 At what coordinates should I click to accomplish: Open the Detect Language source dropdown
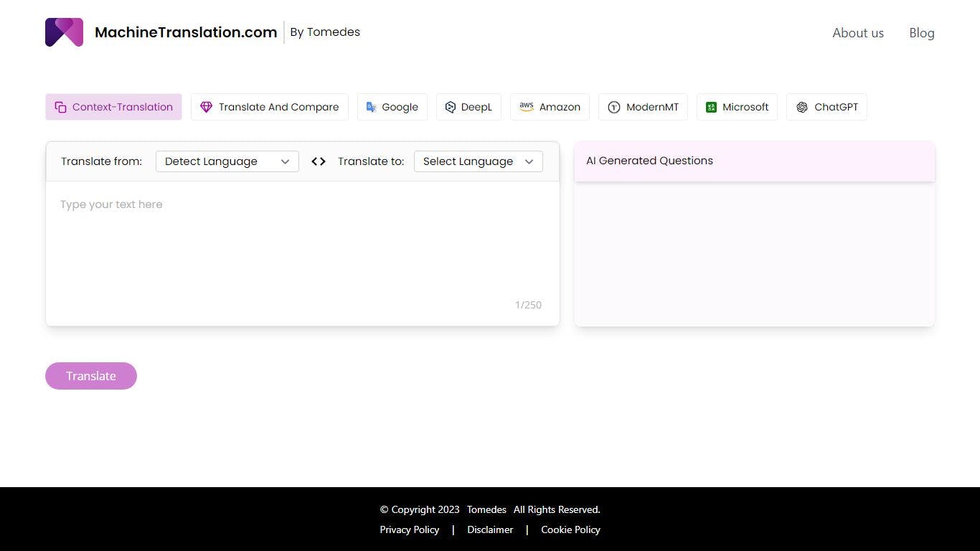[x=227, y=161]
